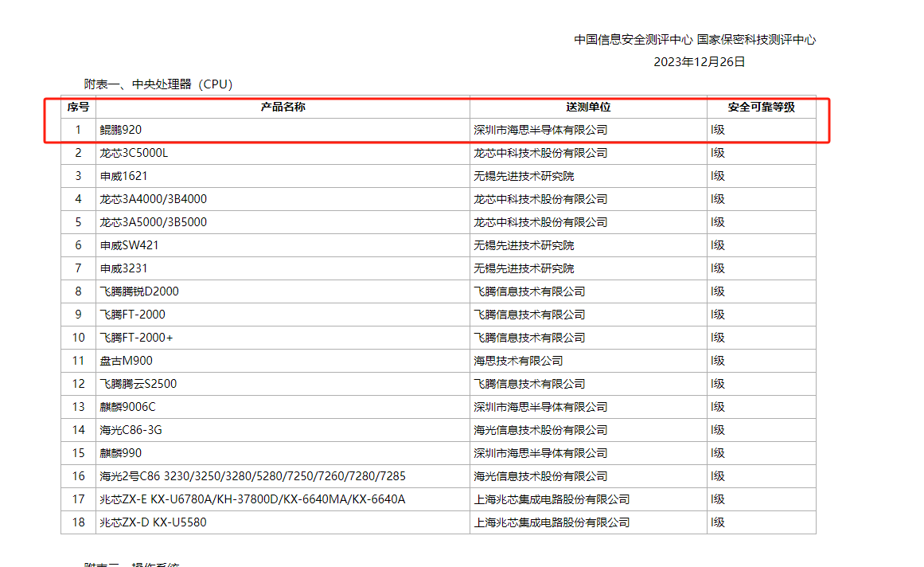
Task: Click serial number 1 in the 序号 column
Action: coord(78,130)
